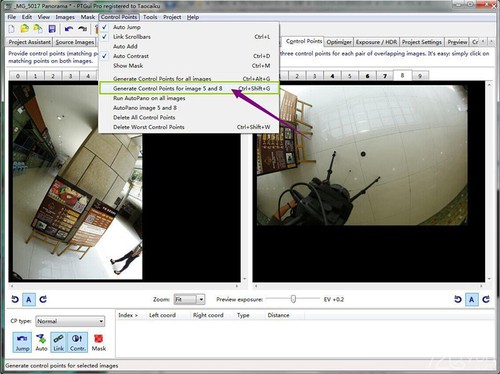Rotate right image counterclockwise
Image resolution: width=500 pixels, height=374 pixels.
[458, 299]
